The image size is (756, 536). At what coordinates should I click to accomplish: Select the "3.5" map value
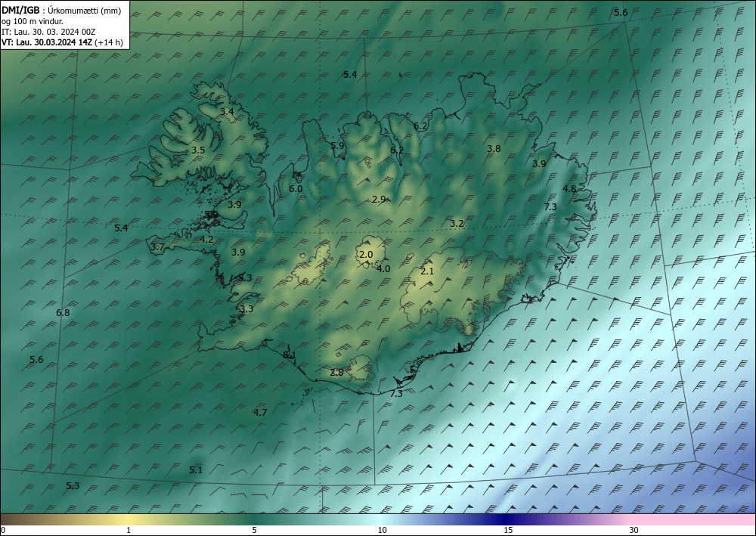[198, 150]
